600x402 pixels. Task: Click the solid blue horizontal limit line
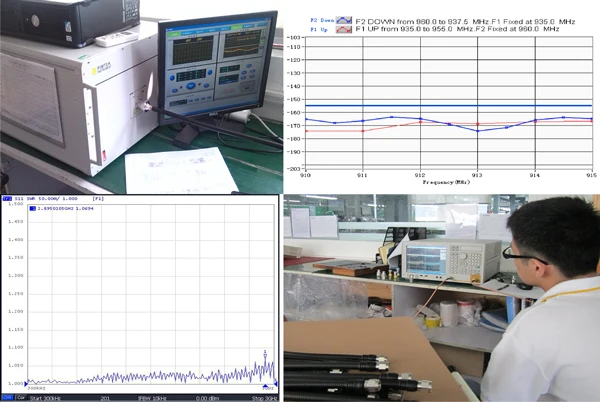coord(448,105)
